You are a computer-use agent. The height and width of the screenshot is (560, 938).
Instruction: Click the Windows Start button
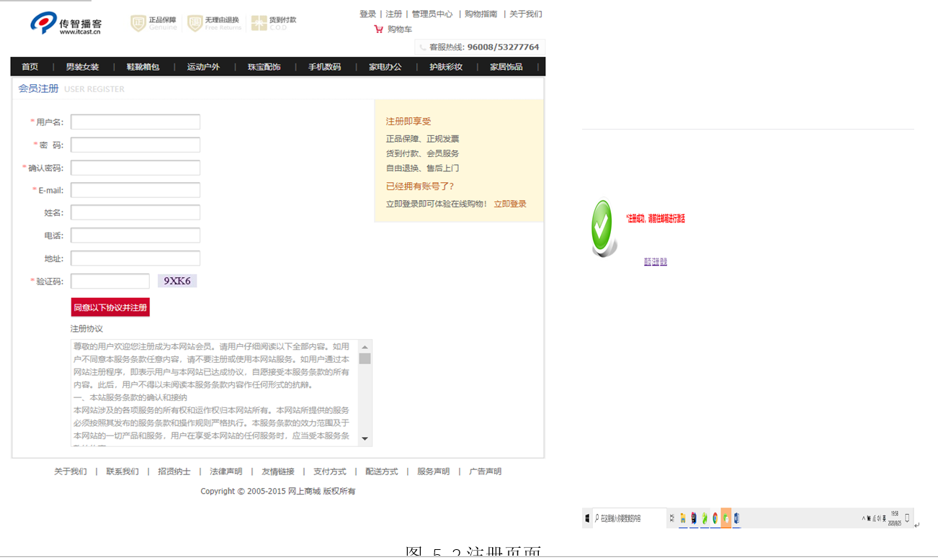tap(587, 518)
